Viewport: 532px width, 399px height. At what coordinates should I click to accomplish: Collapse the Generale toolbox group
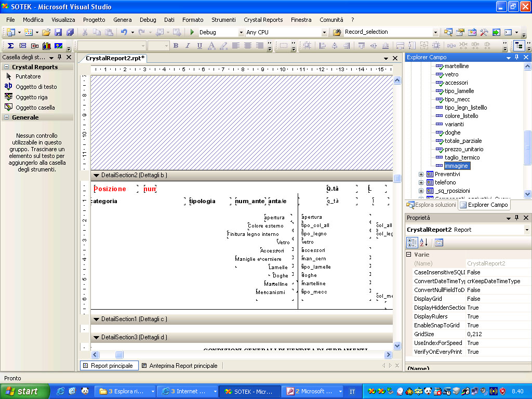point(6,117)
